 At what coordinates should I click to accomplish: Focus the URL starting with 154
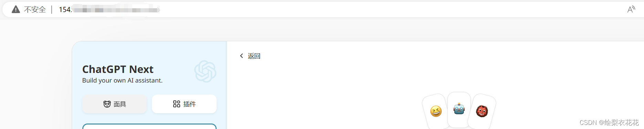pos(109,10)
